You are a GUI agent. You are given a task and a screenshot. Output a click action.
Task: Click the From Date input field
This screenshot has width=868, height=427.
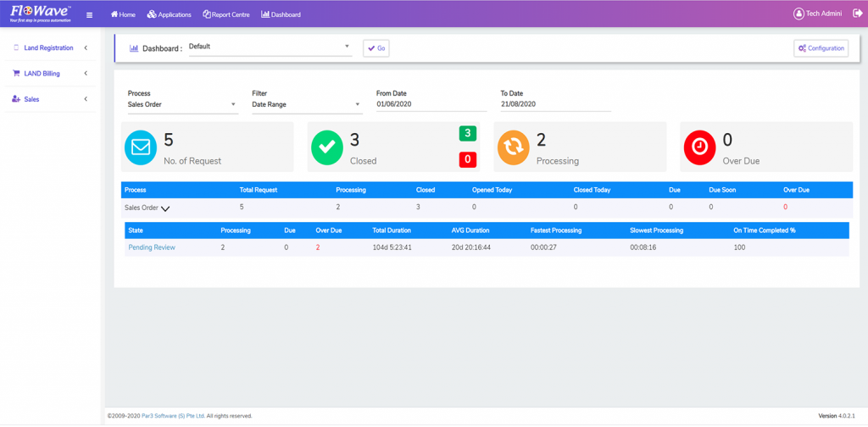431,104
